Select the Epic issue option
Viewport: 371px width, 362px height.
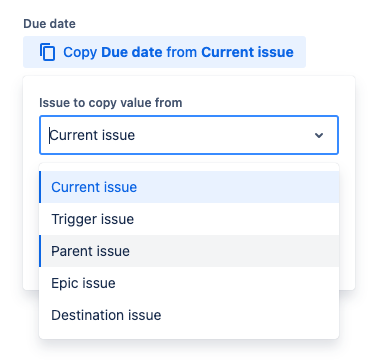(x=189, y=283)
